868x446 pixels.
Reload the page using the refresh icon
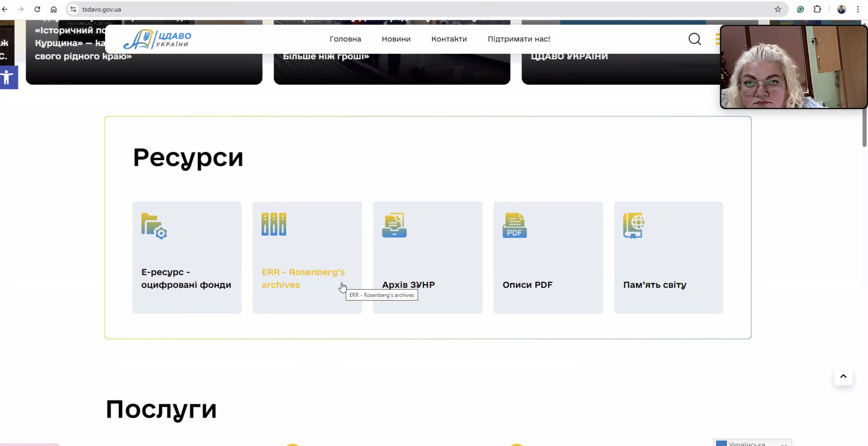click(x=37, y=9)
